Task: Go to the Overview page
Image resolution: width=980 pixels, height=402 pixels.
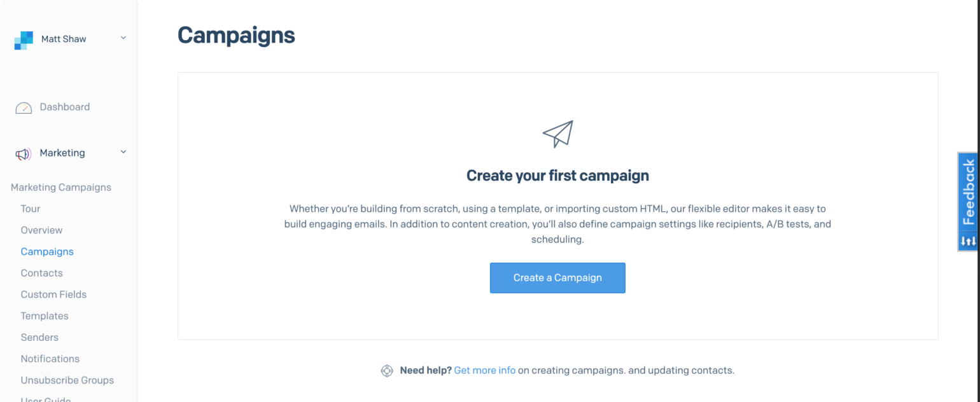Action: tap(41, 230)
